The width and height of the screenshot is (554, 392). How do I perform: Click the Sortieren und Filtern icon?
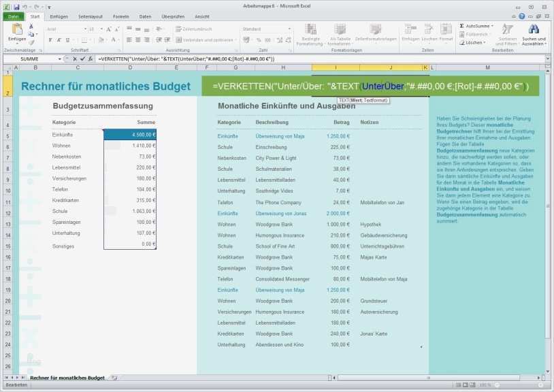[507, 29]
